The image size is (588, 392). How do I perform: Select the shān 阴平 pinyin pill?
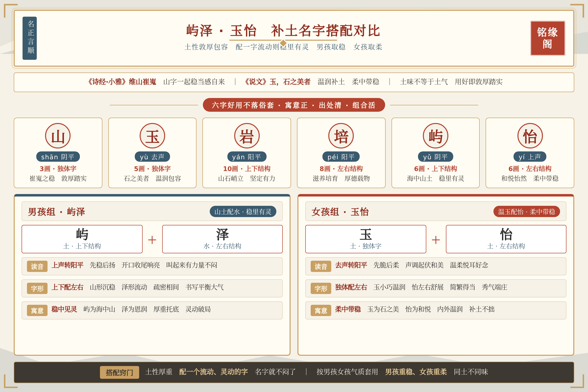58,157
